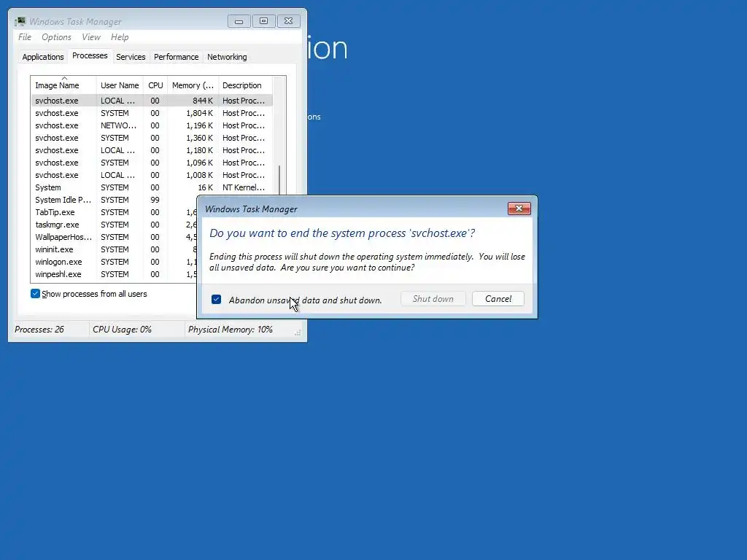Click the 16 K memory value

(205, 187)
